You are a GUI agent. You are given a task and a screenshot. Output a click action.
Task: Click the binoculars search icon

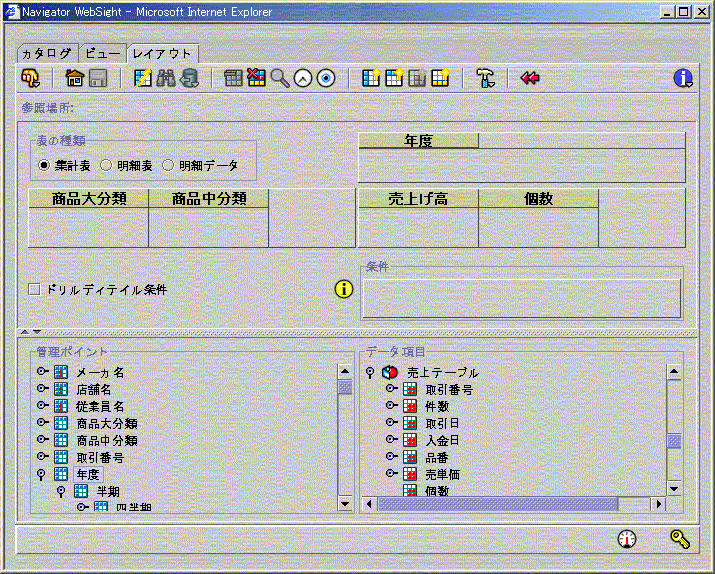point(166,78)
